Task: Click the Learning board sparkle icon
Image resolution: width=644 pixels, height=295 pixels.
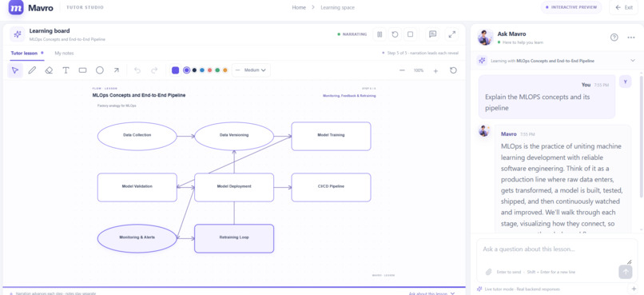Action: pyautogui.click(x=18, y=34)
